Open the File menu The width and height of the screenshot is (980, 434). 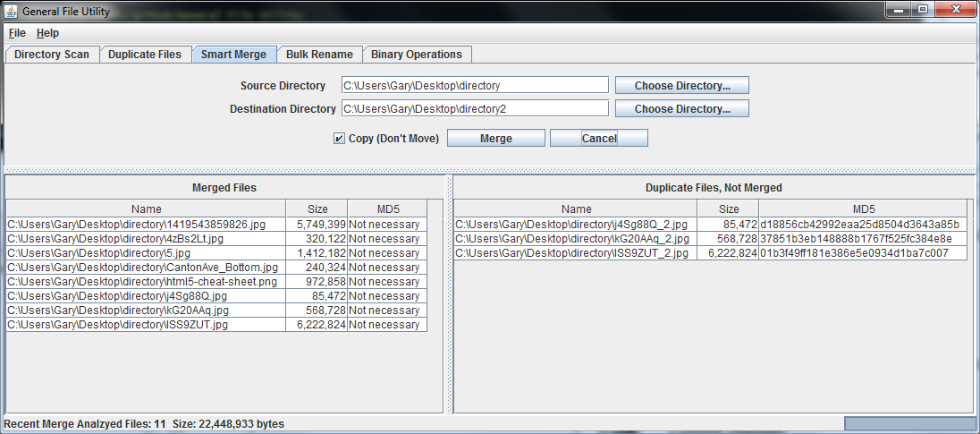coord(17,33)
